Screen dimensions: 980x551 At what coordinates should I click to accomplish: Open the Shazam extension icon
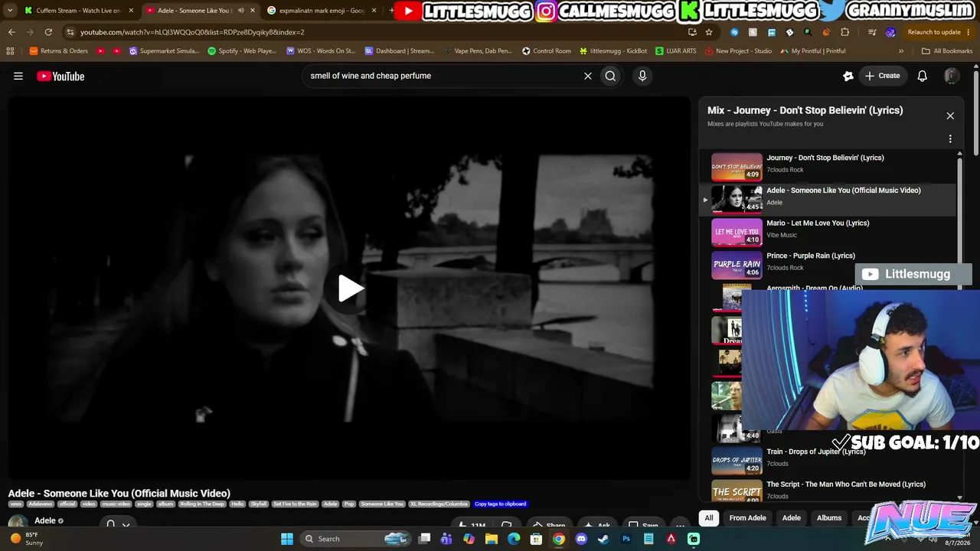point(735,32)
